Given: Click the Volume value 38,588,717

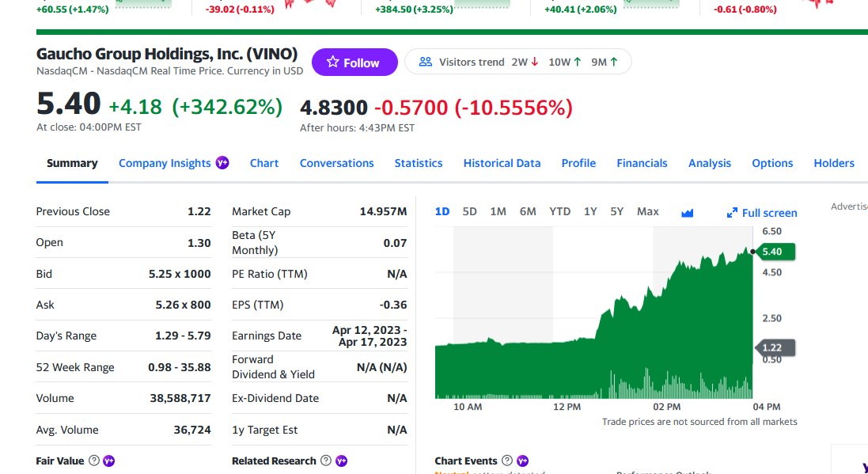Looking at the screenshot, I should (180, 399).
